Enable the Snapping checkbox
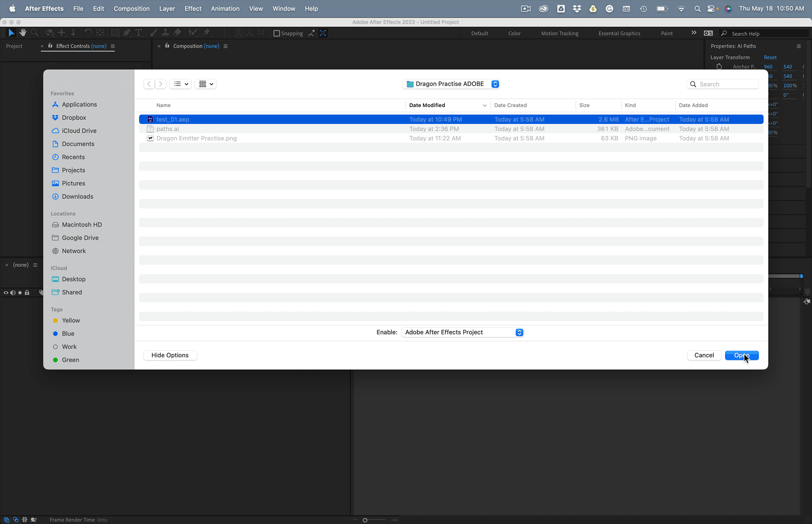This screenshot has width=812, height=524. [277, 33]
